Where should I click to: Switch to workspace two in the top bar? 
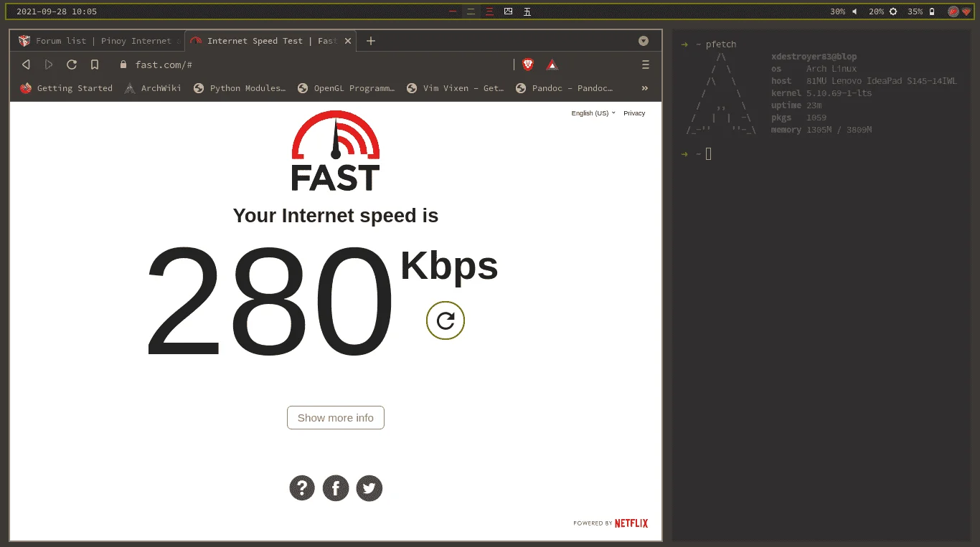471,11
